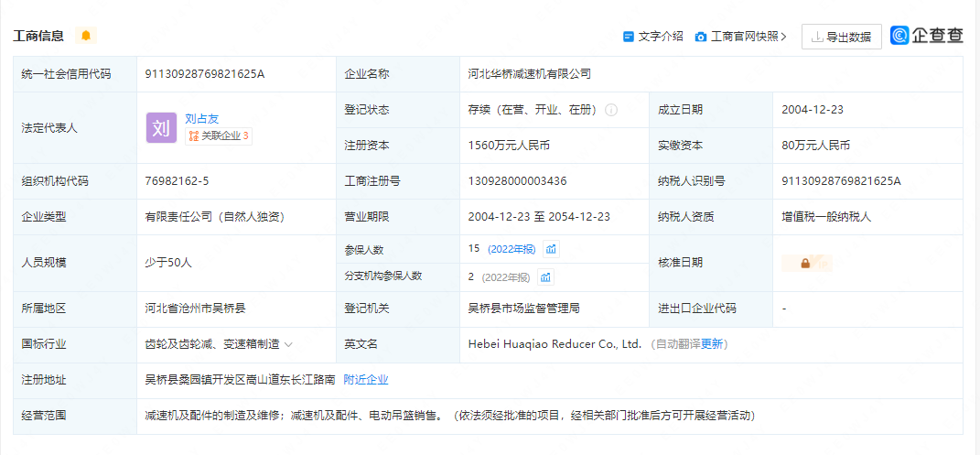This screenshot has height=455, width=980.
Task: Click the info icon next to 存续 status
Action: [x=611, y=110]
